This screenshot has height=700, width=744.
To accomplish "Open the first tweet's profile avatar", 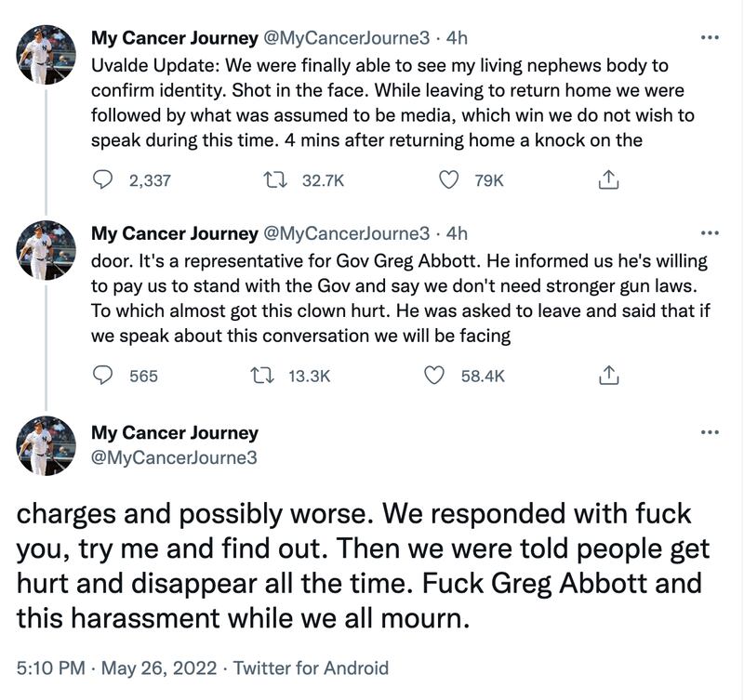I will pyautogui.click(x=46, y=55).
